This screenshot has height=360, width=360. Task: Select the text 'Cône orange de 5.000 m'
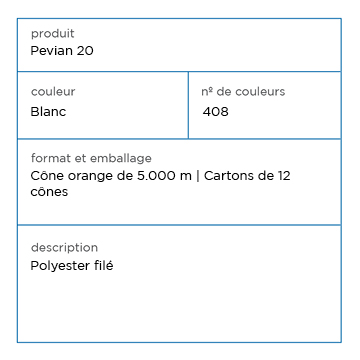[x=111, y=176]
